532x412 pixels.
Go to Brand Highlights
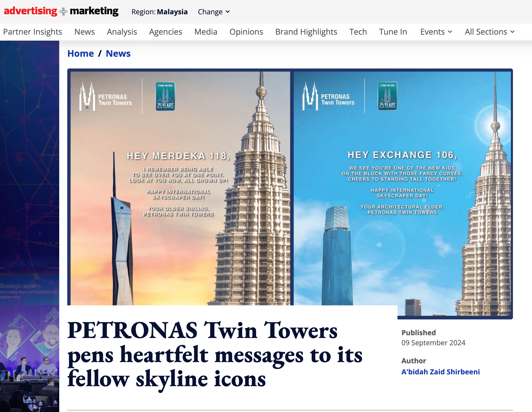(306, 32)
